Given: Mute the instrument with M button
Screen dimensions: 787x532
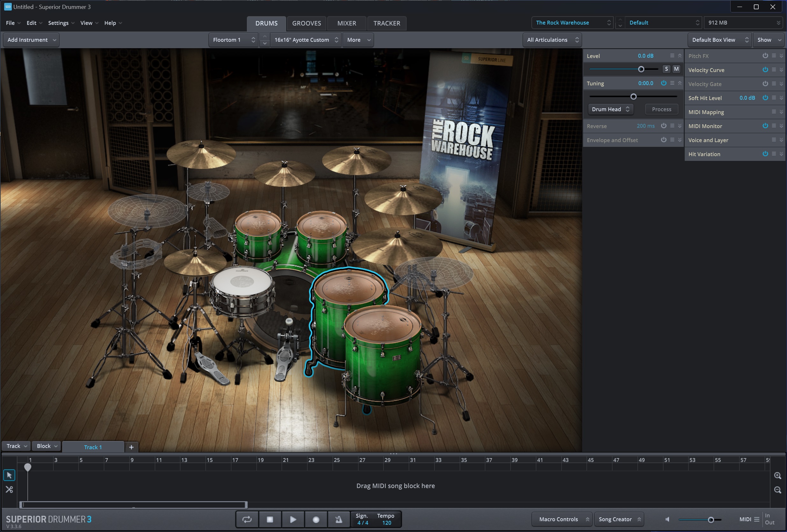Looking at the screenshot, I should (676, 69).
